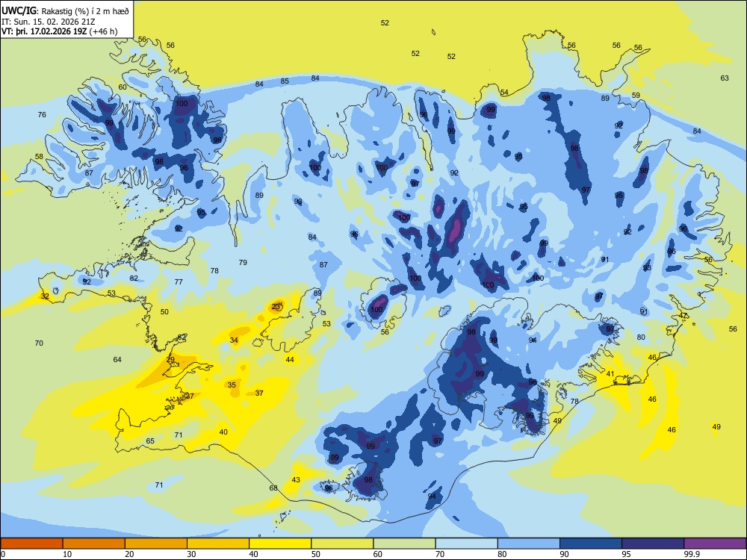Select the dark blue 90–95 legend swatch
The image size is (747, 560).
591,544
